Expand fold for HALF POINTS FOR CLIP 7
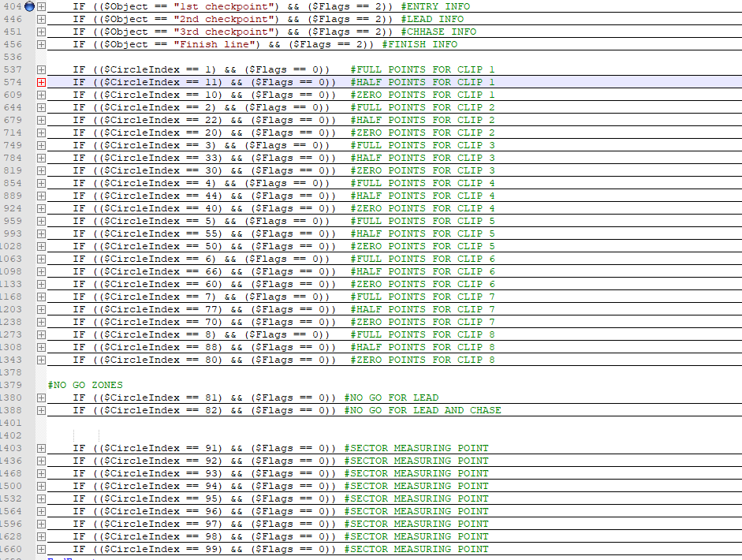The height and width of the screenshot is (560, 742). click(41, 310)
